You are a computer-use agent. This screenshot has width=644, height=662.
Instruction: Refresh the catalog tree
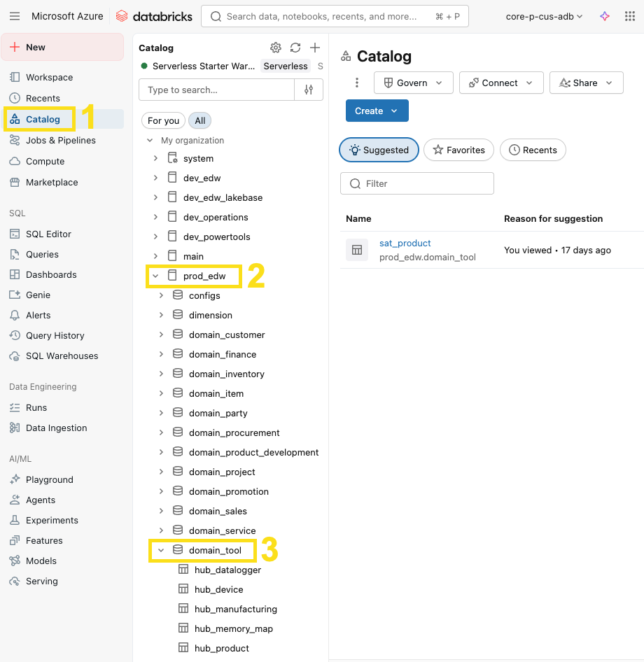click(x=295, y=48)
